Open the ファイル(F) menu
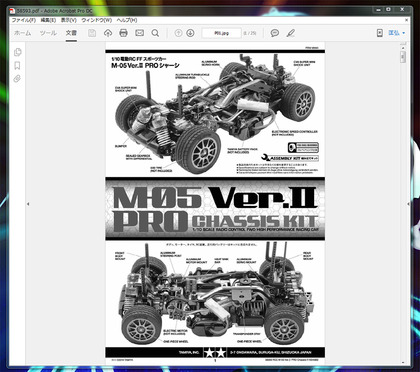This screenshot has width=420, height=372. pyautogui.click(x=24, y=20)
